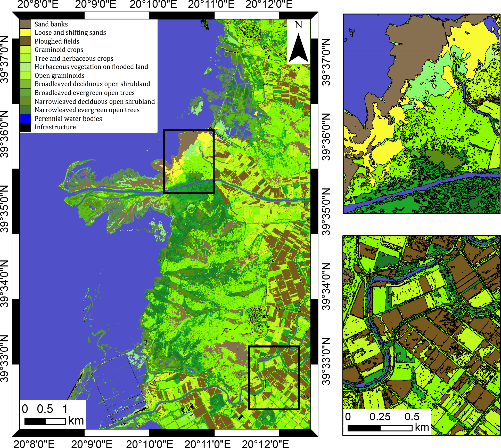Click the lower inset map scale bar

(x=380, y=428)
